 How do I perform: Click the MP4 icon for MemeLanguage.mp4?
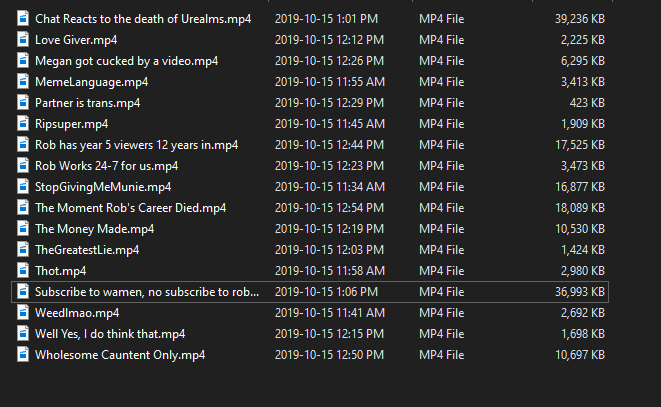[23, 82]
